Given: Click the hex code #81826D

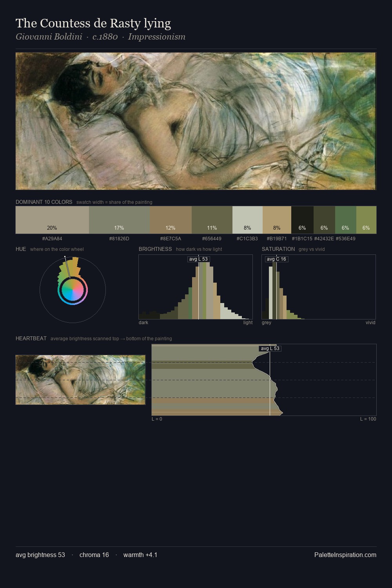Looking at the screenshot, I should tap(119, 239).
